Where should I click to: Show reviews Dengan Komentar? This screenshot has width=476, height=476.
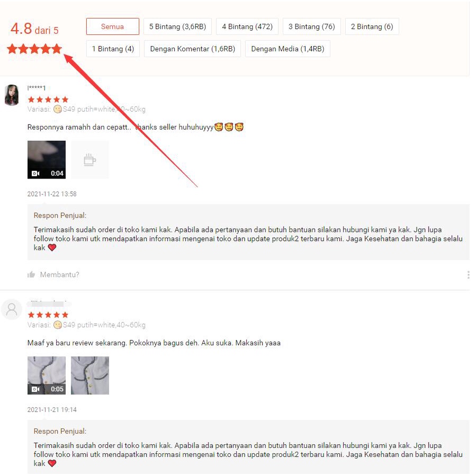click(192, 49)
